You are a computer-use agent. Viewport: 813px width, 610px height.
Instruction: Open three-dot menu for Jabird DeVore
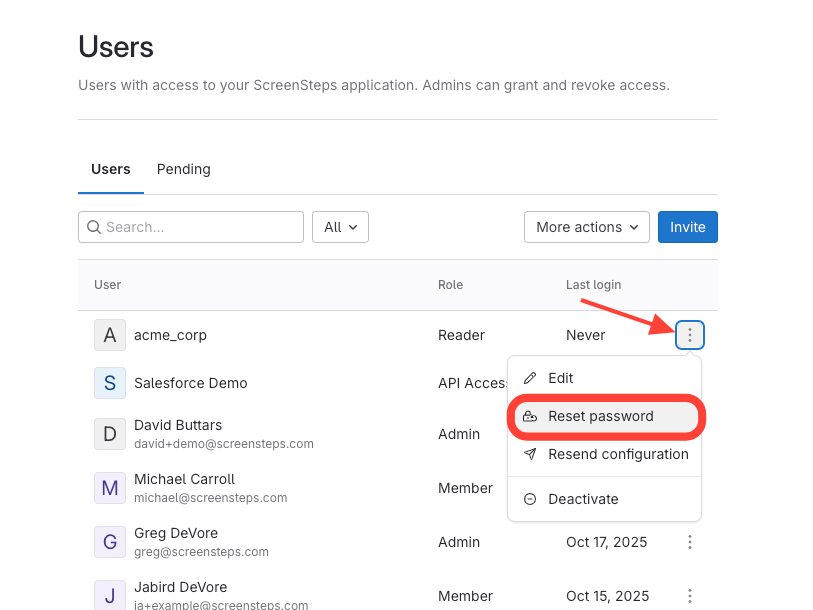coord(690,596)
